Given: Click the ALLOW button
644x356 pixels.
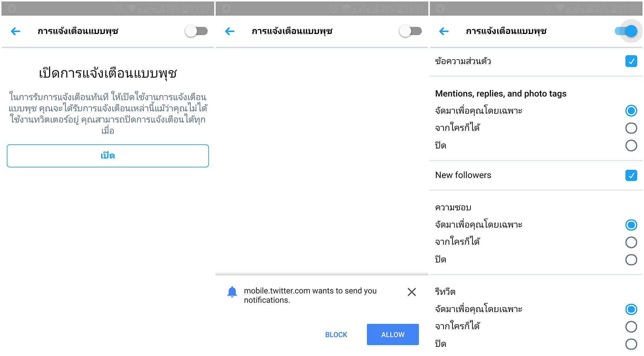Looking at the screenshot, I should pyautogui.click(x=393, y=334).
